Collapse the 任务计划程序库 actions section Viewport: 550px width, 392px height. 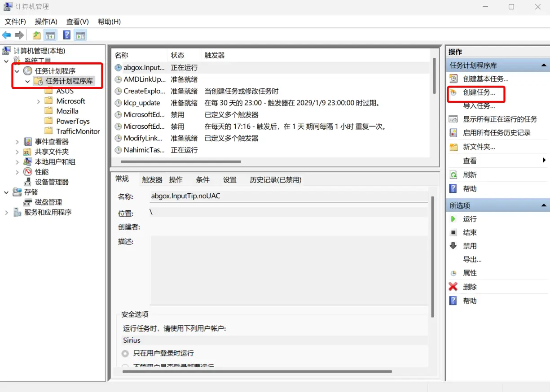coord(544,65)
